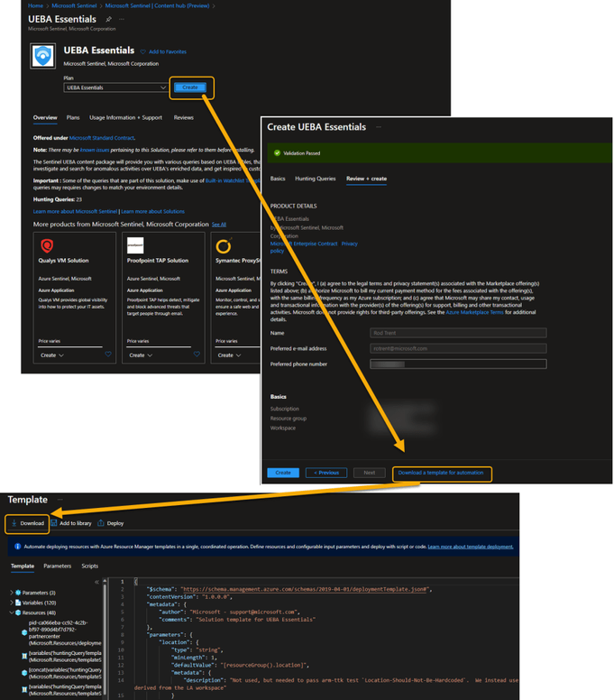Open the Scripts tab in Template pane
This screenshot has width=614, height=700.
click(89, 566)
